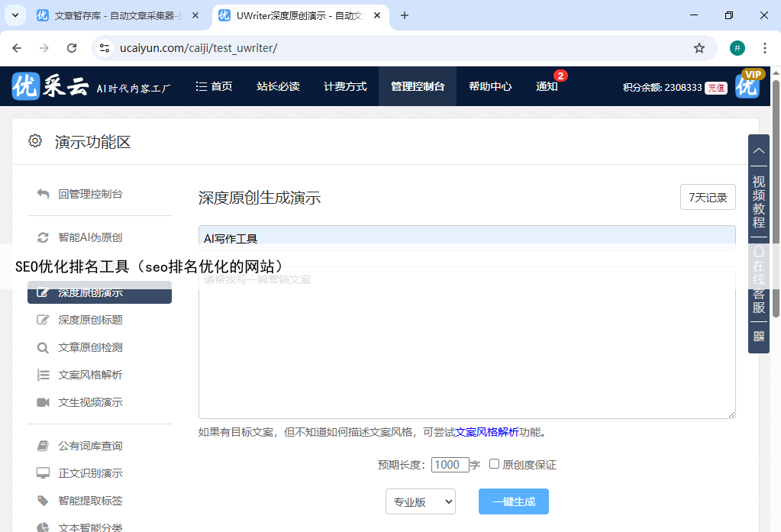Click the QR code icon in side panel

[x=759, y=336]
